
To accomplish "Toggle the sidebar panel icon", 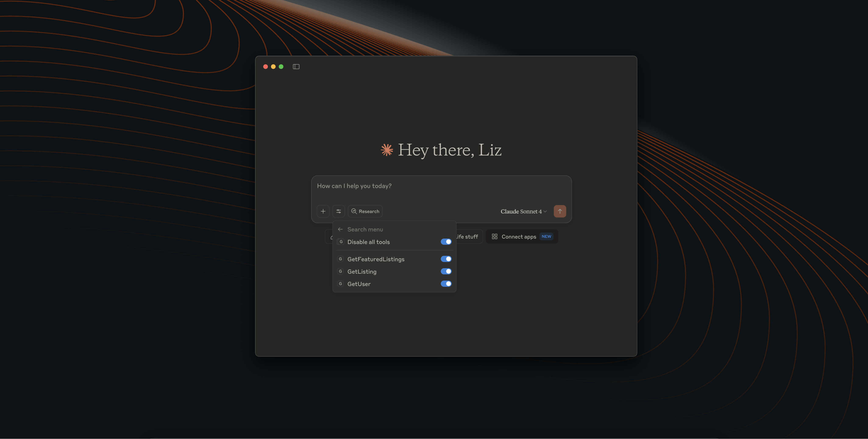I will tap(296, 67).
